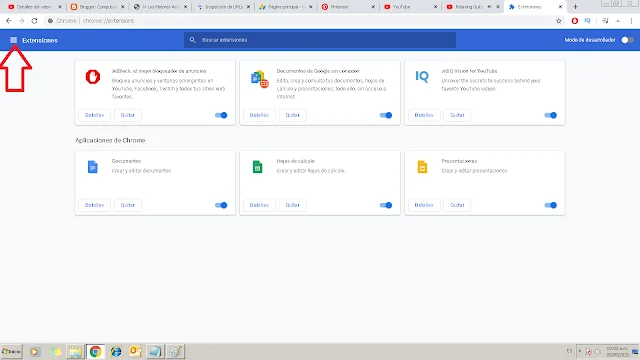Click the yellow Presentaciones icon

422,167
